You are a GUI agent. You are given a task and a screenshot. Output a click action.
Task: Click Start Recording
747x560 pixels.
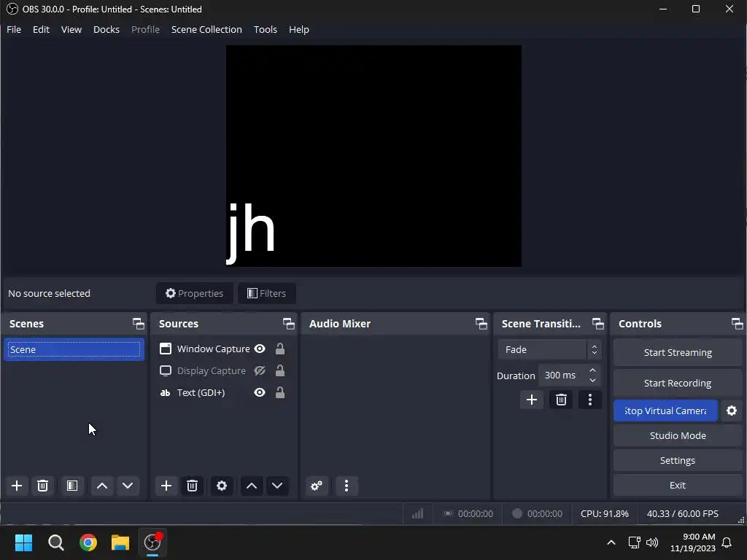point(678,383)
